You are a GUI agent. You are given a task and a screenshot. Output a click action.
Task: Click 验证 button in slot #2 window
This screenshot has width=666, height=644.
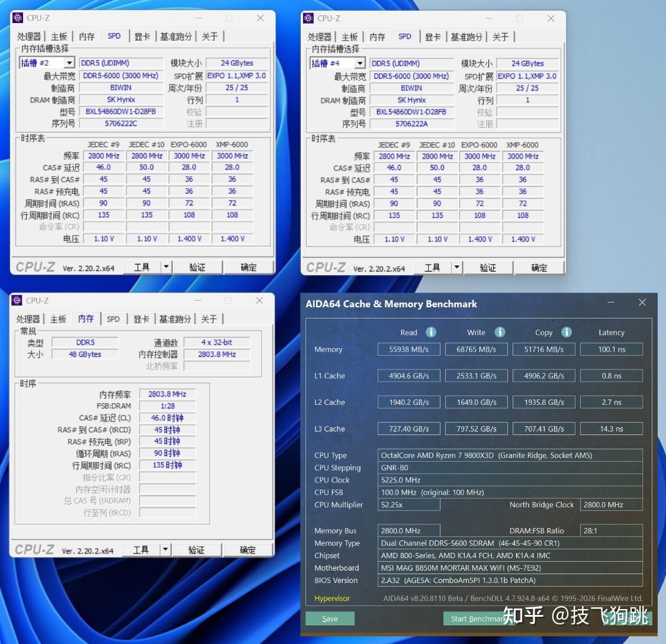pos(198,267)
